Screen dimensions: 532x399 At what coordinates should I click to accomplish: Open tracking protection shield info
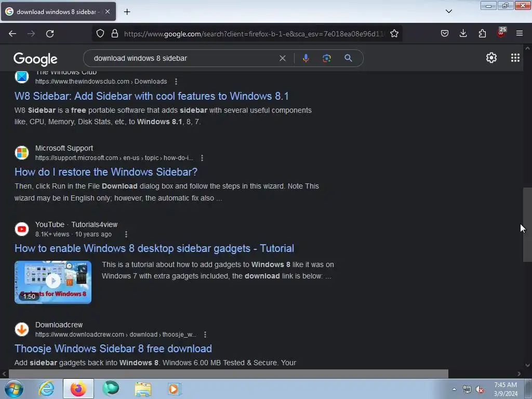[100, 34]
